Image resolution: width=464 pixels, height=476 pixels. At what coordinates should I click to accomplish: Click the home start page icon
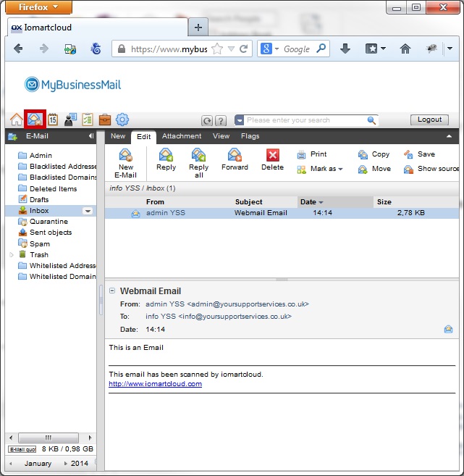[x=17, y=120]
